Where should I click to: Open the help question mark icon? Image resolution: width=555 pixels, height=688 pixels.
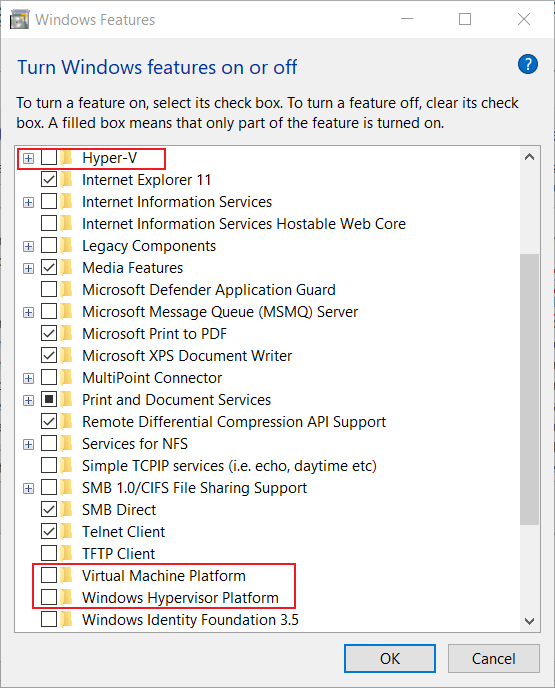527,64
